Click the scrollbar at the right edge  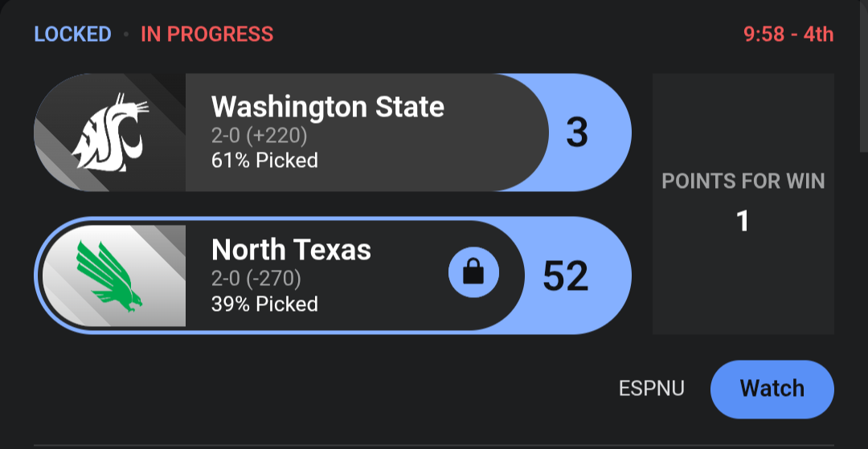[x=863, y=76]
